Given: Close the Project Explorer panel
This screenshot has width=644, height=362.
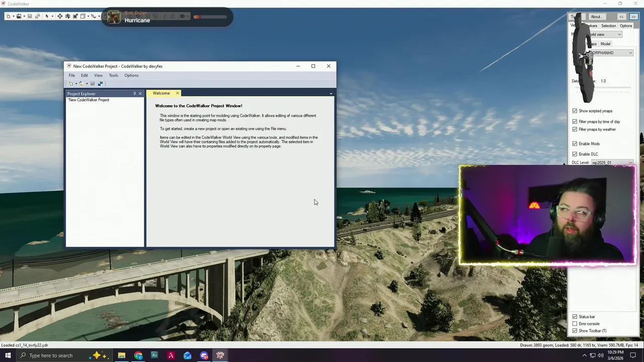Looking at the screenshot, I should pos(140,94).
